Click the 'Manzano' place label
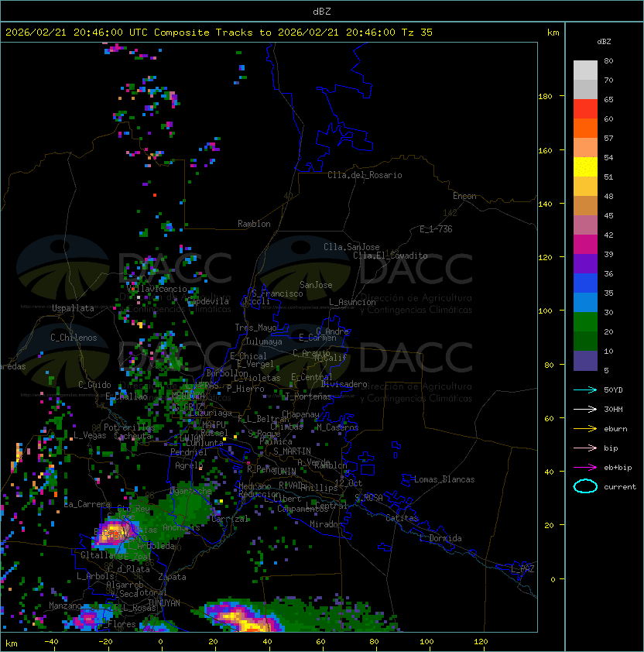The image size is (644, 652). click(65, 606)
